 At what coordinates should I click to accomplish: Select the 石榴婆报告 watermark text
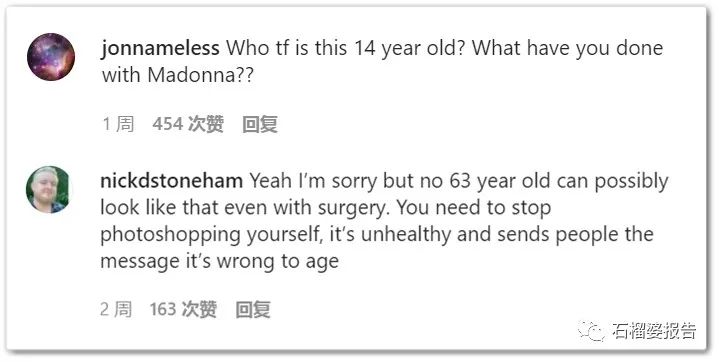(x=654, y=330)
